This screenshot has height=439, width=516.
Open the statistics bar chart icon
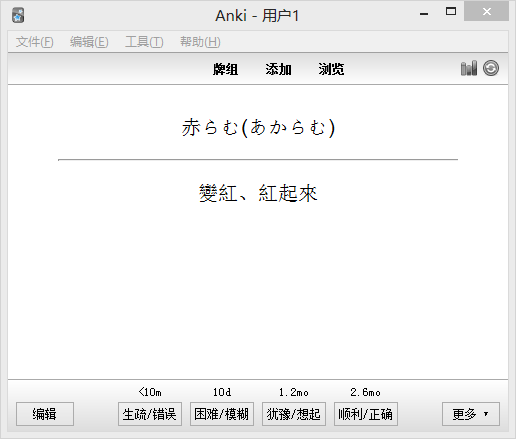[x=469, y=68]
